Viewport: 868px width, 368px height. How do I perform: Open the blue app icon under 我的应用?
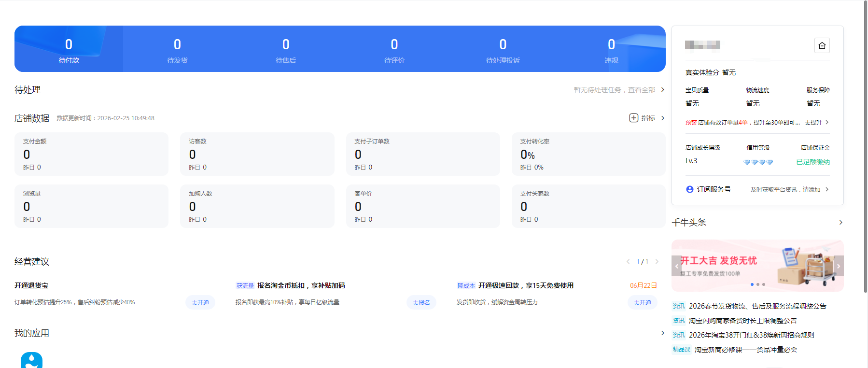[x=31, y=360]
